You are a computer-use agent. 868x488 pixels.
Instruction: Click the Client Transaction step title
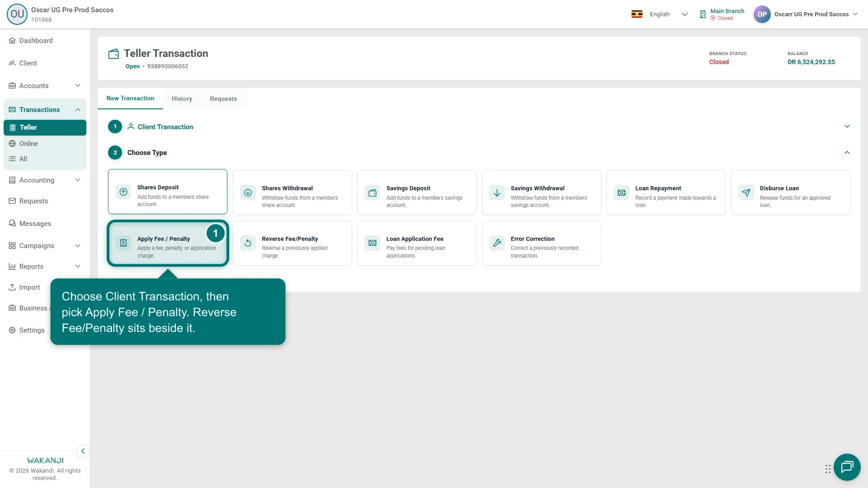pyautogui.click(x=165, y=127)
